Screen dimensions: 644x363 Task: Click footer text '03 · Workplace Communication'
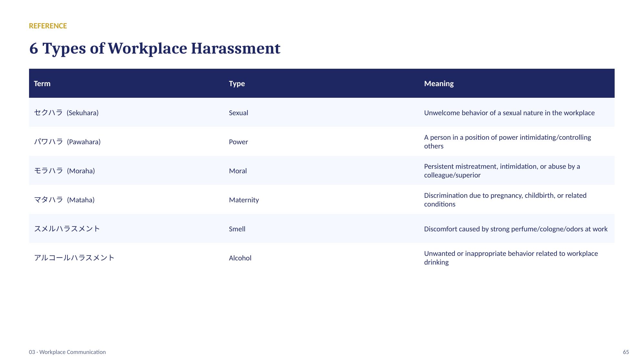(x=67, y=352)
